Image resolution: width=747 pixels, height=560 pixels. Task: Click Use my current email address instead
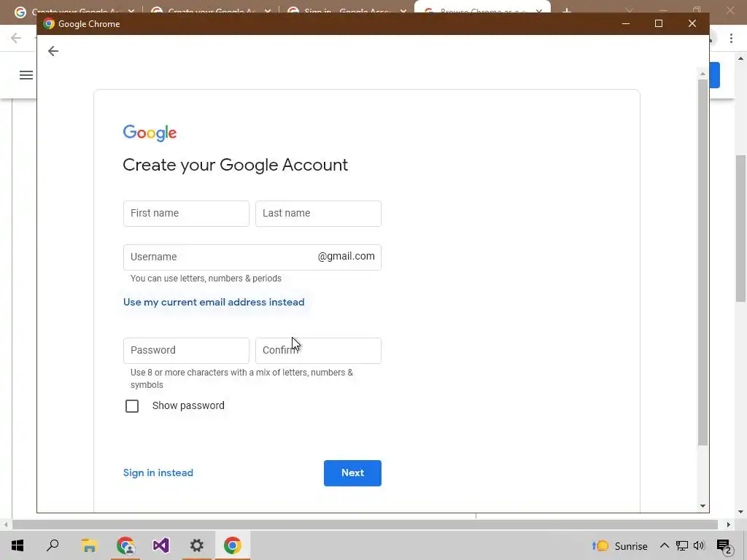tap(214, 303)
